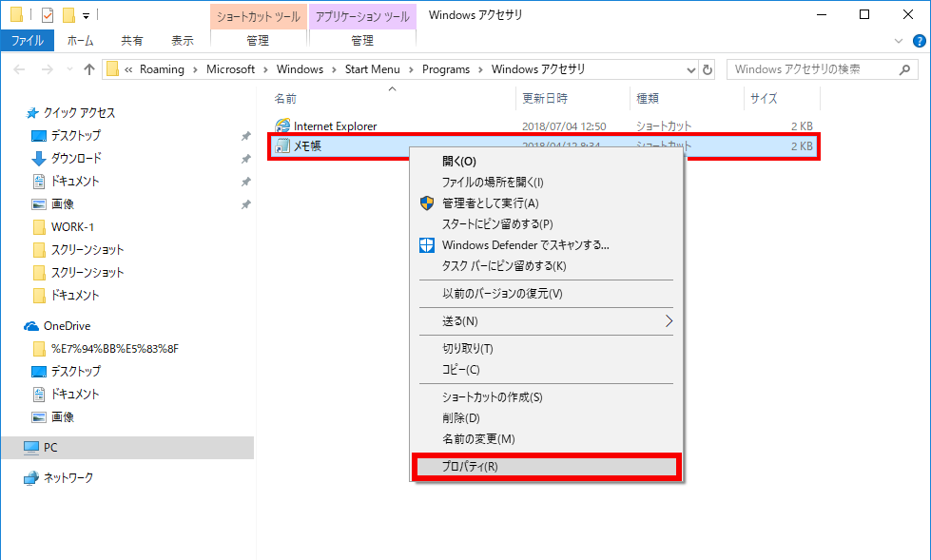This screenshot has height=560, width=931.
Task: Open the address bar history dropdown
Action: (690, 69)
